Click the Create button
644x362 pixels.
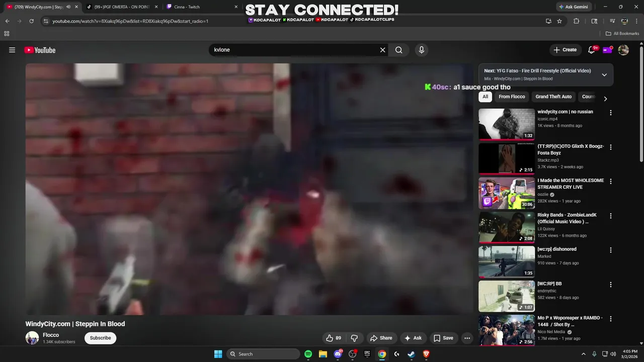click(565, 50)
